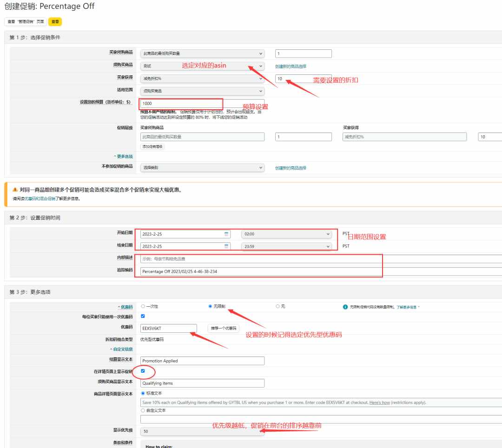Screen dimensions: 502x448
Task: Click the 优先型优惠码 text value
Action: (152, 339)
